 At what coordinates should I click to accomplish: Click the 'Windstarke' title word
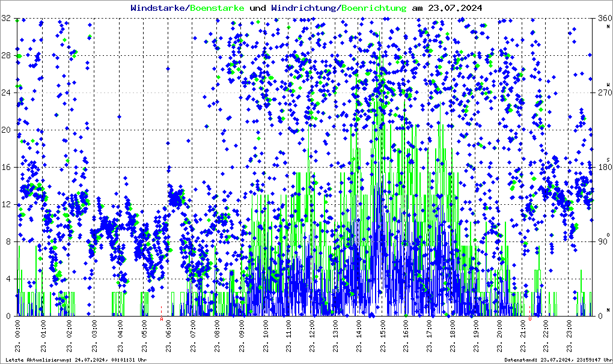click(157, 8)
